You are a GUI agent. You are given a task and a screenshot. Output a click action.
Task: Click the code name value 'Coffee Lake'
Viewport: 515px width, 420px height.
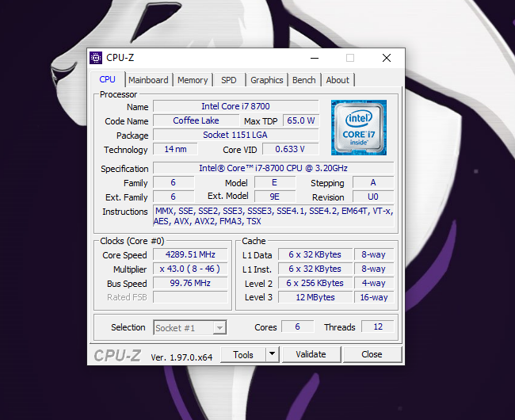click(196, 120)
